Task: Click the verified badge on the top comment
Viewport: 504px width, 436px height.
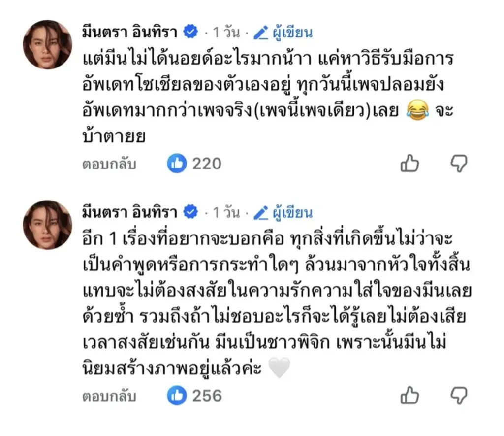Action: pos(190,33)
